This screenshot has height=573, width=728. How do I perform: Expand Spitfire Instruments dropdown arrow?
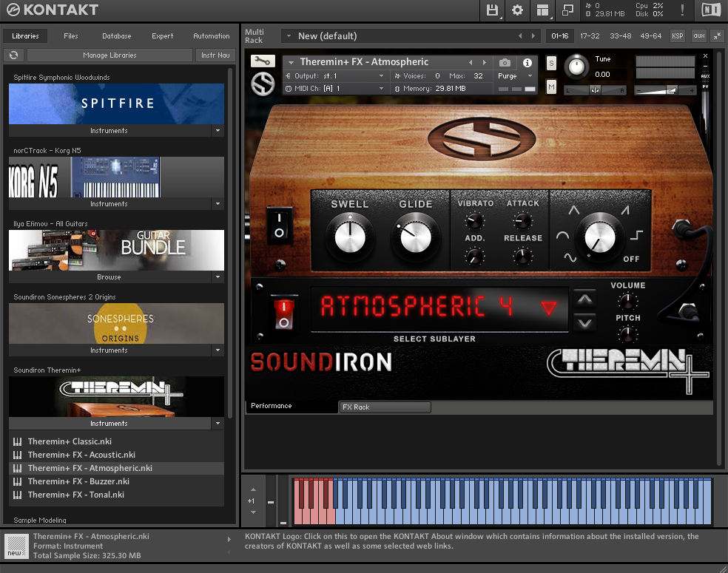(x=218, y=131)
